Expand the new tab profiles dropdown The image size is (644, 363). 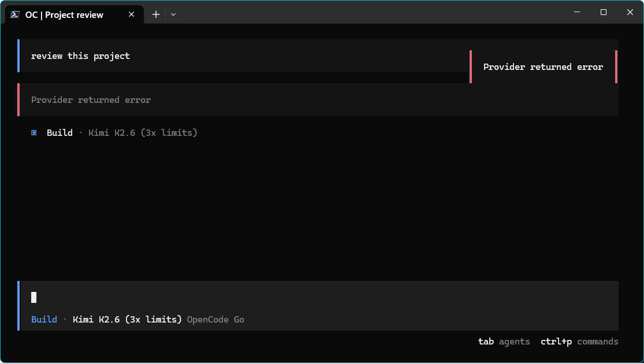[x=173, y=14]
